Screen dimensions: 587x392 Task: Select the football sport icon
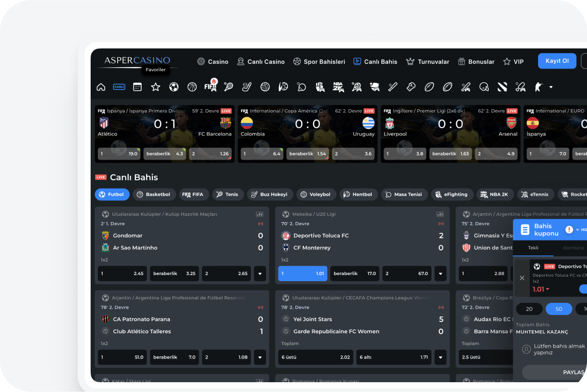coord(174,87)
